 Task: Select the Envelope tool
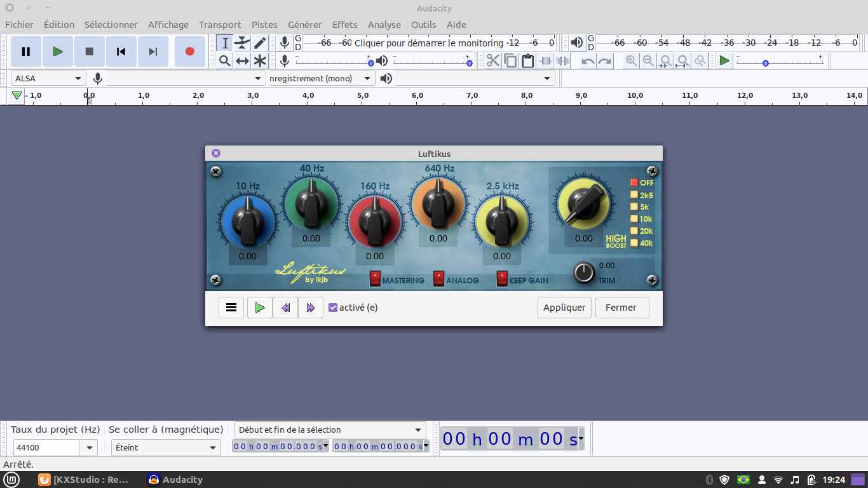[x=242, y=43]
